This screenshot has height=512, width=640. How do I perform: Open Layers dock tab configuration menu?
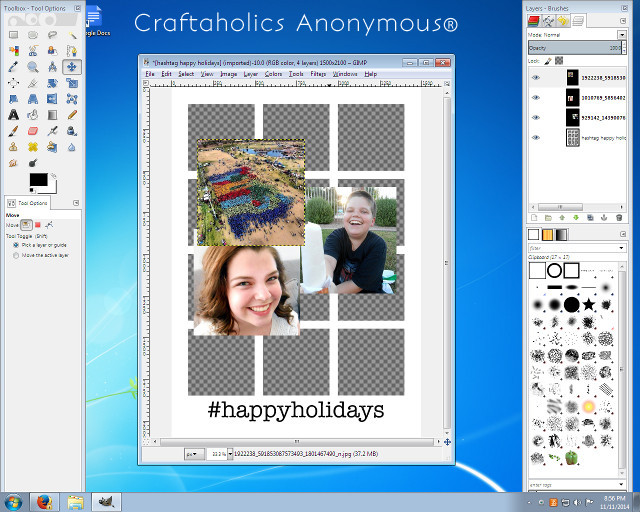tap(623, 20)
